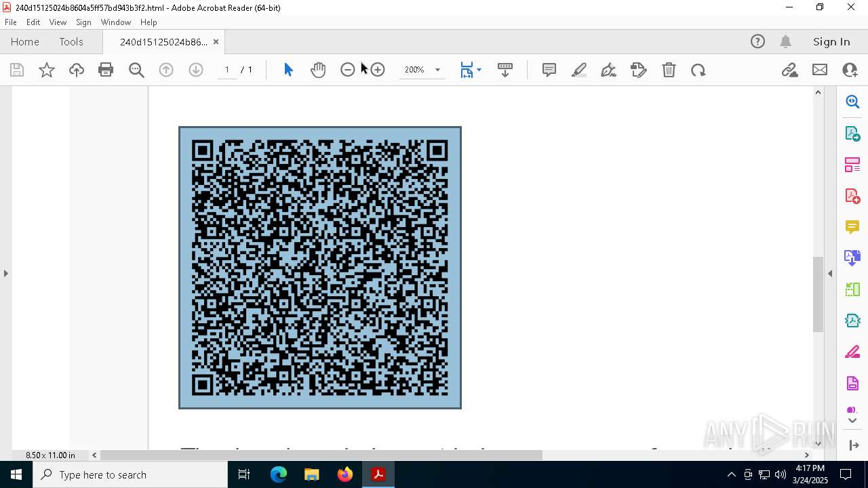868x488 pixels.
Task: Open the Edit menu
Action: 33,22
